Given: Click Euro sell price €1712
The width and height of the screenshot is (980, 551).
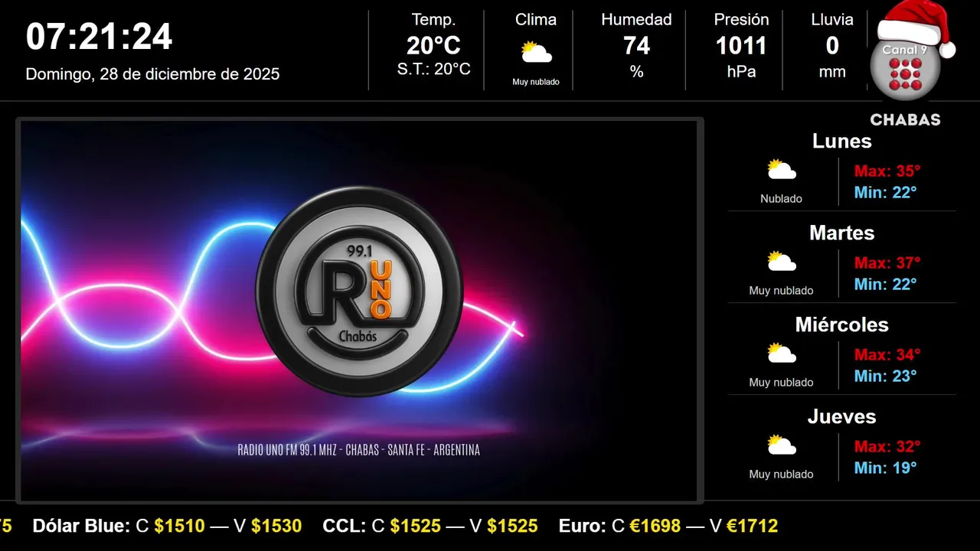Looking at the screenshot, I should point(752,526).
